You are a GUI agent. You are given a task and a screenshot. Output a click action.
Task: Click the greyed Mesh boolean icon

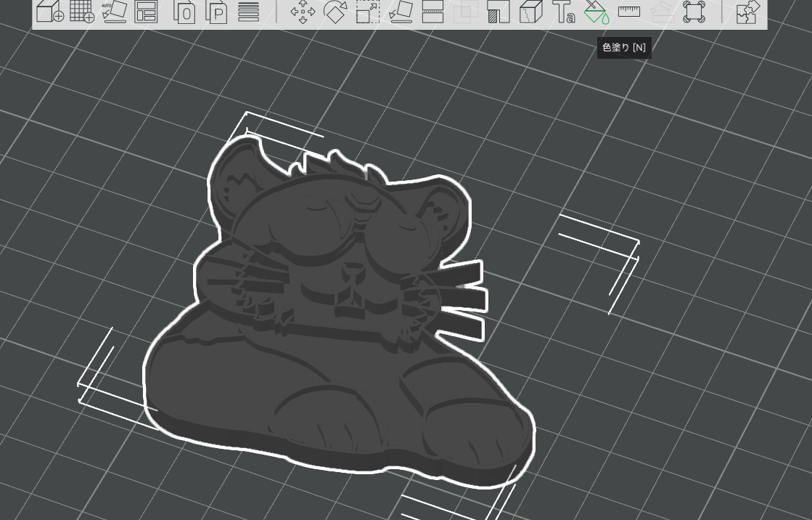[x=466, y=12]
